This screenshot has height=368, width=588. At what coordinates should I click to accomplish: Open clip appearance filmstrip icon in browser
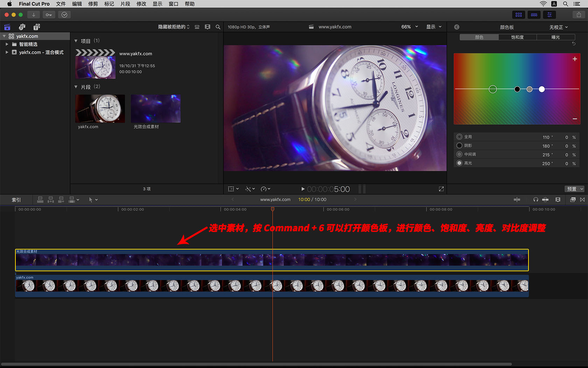(208, 27)
